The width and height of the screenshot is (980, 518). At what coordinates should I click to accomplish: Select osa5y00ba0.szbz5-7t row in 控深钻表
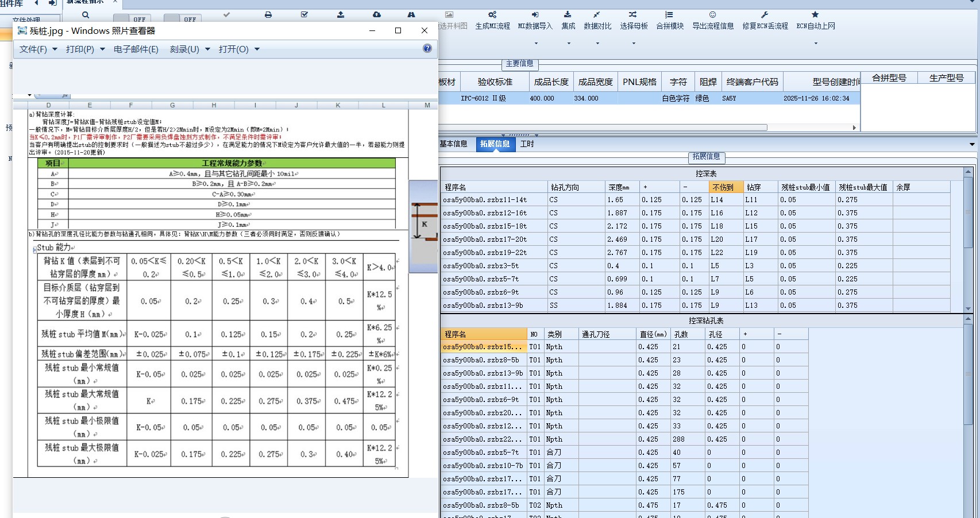click(x=624, y=453)
